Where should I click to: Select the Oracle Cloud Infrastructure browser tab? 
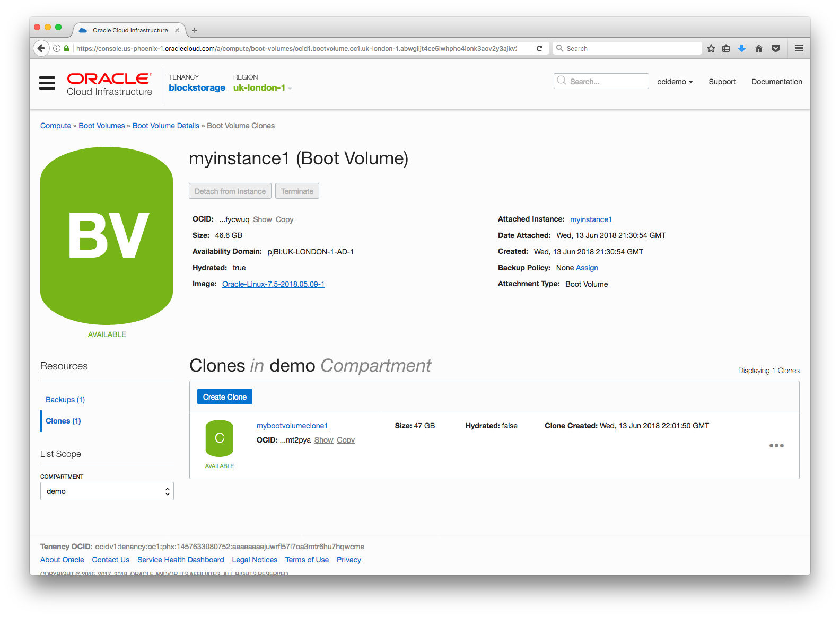point(130,30)
